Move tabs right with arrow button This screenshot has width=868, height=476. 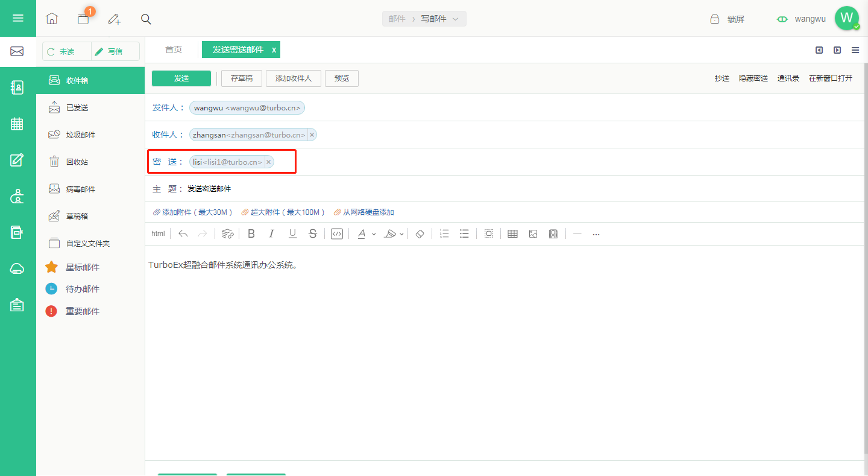coord(837,50)
